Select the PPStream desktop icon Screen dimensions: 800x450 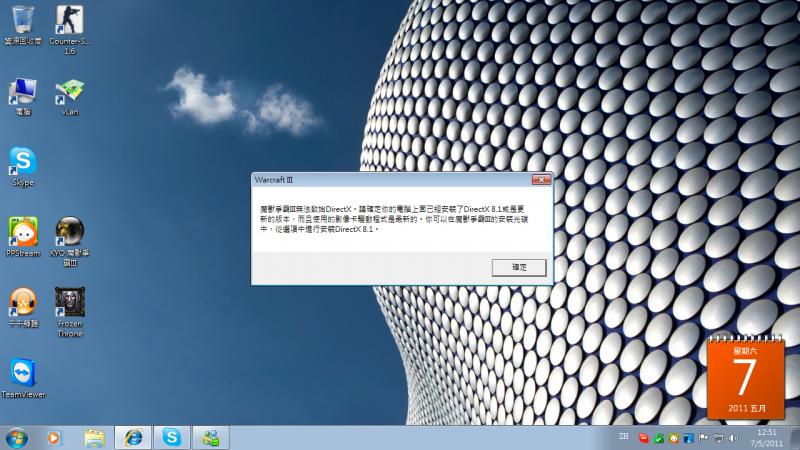point(23,236)
